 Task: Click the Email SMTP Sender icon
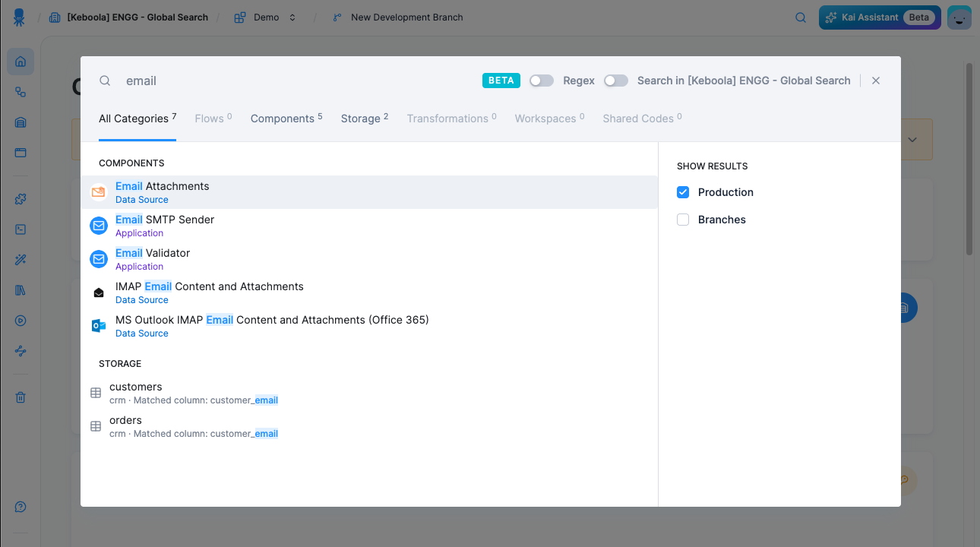(99, 226)
